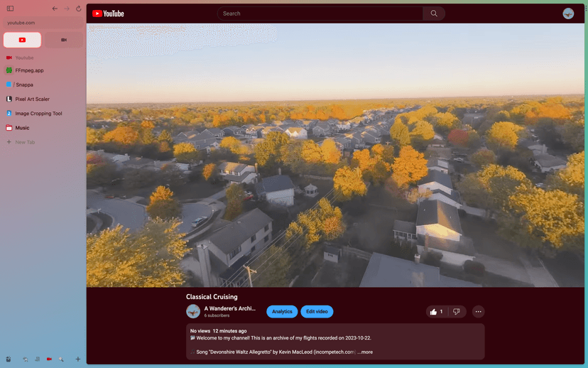588x368 pixels.
Task: Select the Image Cropping Tool tab
Action: (x=38, y=113)
